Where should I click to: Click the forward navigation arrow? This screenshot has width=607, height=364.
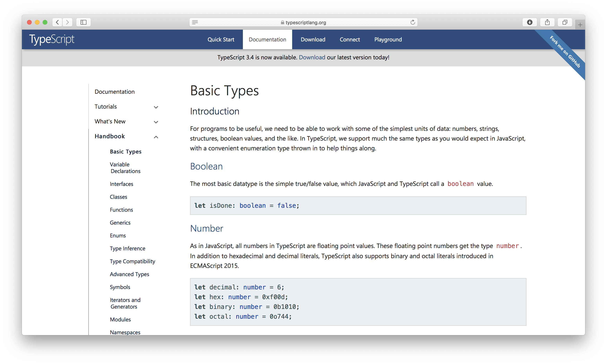[x=67, y=22]
